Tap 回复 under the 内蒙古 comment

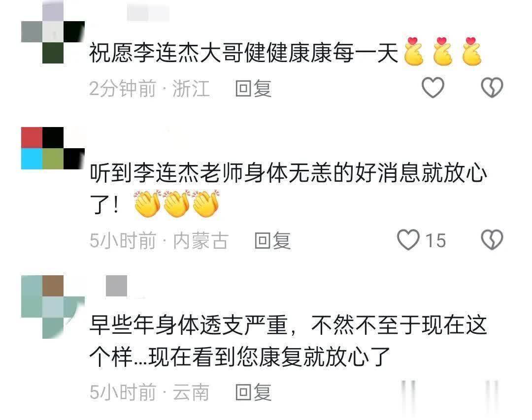point(272,241)
